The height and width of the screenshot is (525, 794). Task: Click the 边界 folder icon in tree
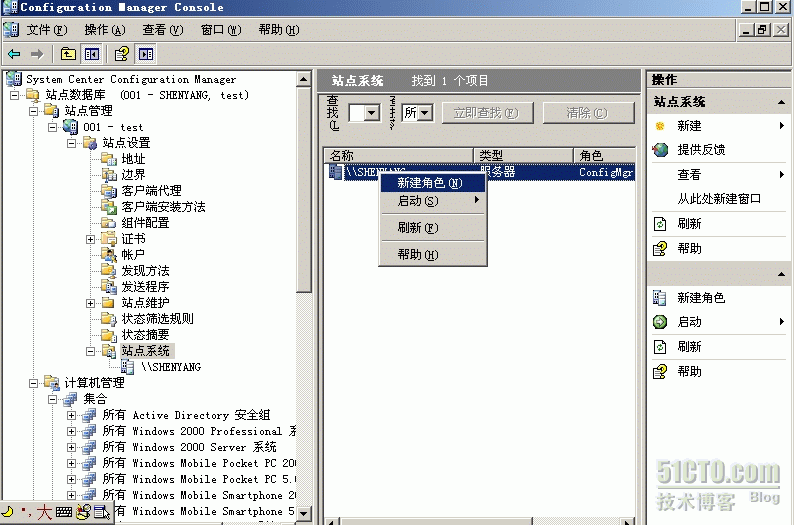(x=109, y=175)
